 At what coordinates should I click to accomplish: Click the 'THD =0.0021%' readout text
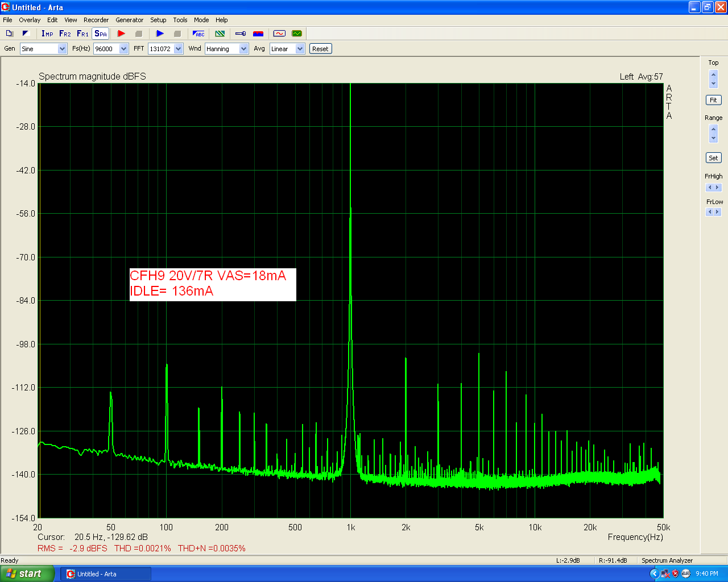coord(142,548)
